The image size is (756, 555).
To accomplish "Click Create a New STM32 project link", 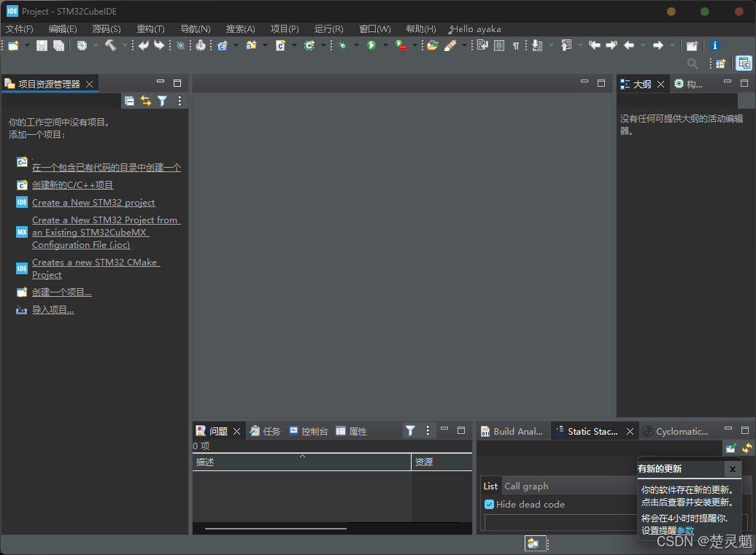I will 93,202.
